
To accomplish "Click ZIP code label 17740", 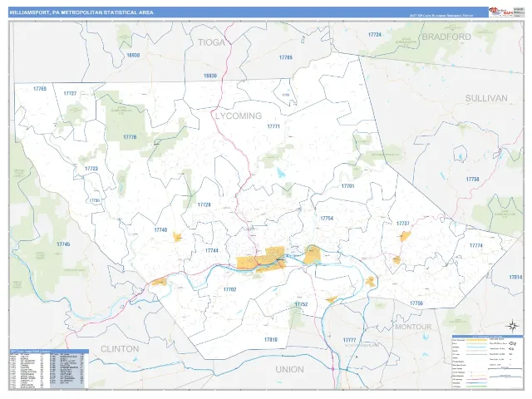I will click(160, 230).
